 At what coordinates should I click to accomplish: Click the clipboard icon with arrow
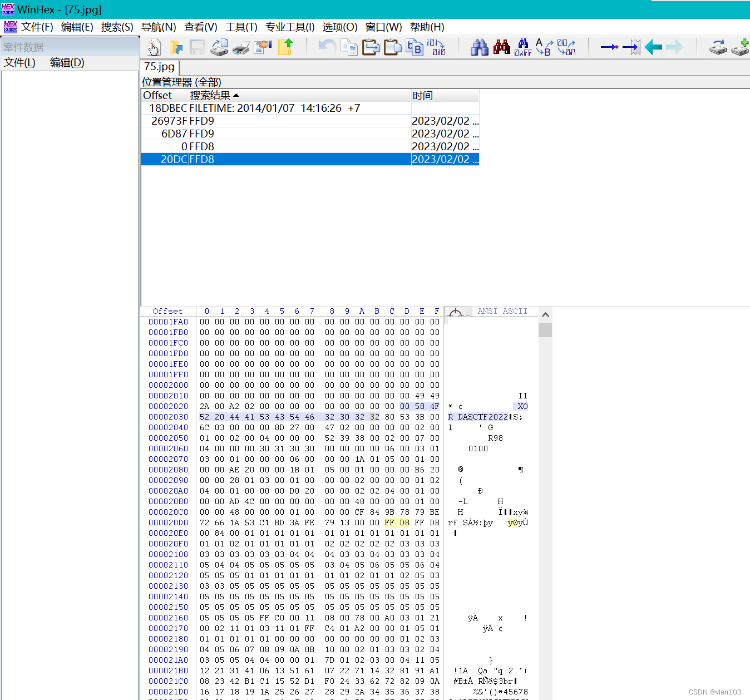coord(371,47)
